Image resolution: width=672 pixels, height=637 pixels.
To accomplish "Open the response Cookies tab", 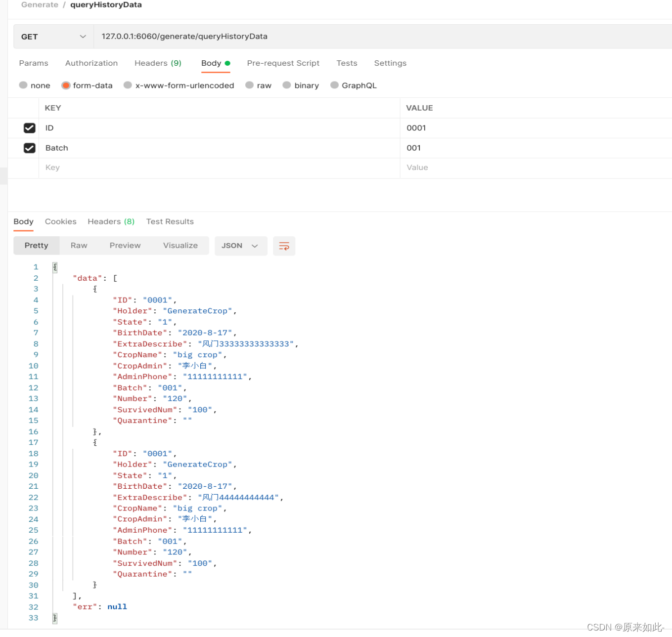I will coord(61,221).
